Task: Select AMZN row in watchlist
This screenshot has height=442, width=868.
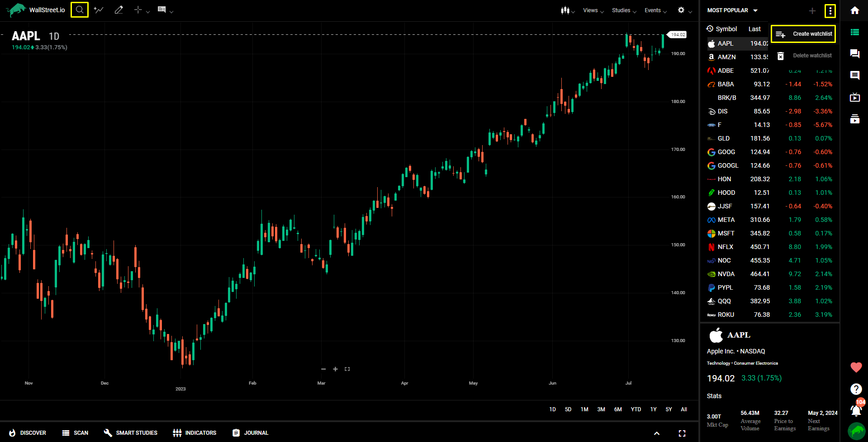Action: (737, 57)
